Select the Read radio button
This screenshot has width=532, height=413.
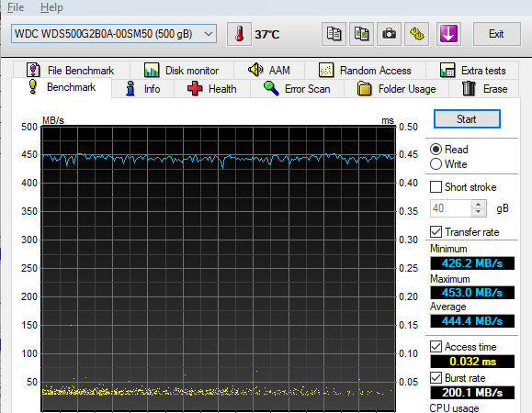[436, 150]
